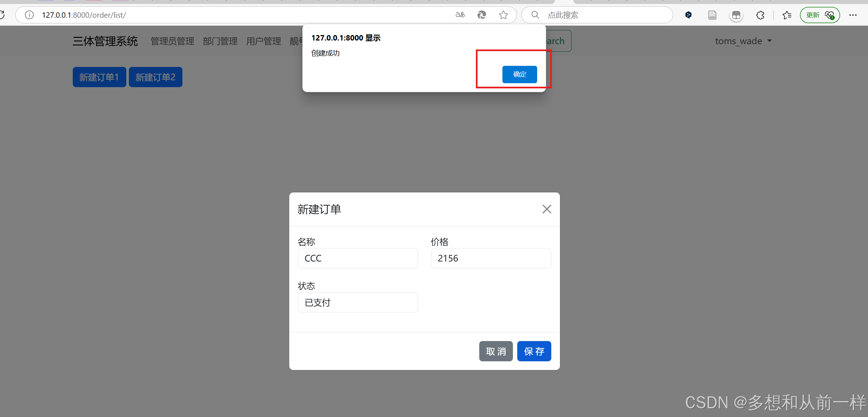Viewport: 868px width, 417px height.
Task: Click the dark blue hexagon extension icon
Action: (x=688, y=15)
